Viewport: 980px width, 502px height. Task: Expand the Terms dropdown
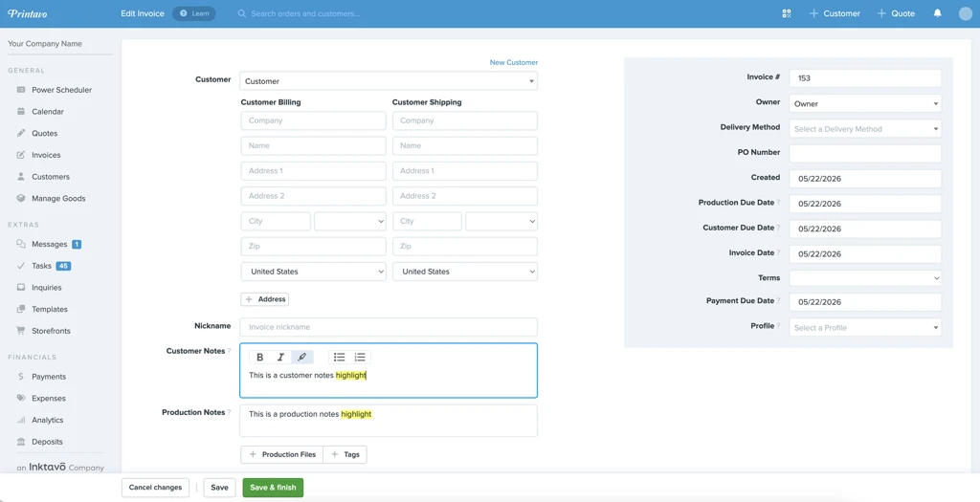[x=865, y=278]
